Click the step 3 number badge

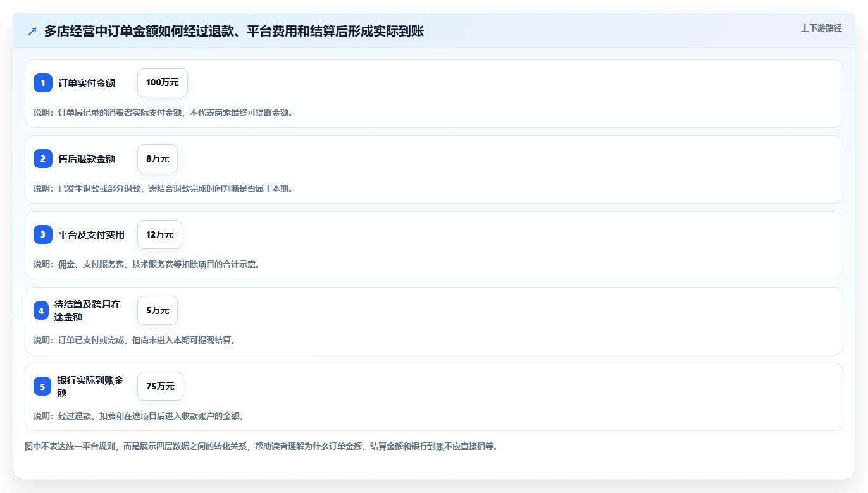(43, 234)
